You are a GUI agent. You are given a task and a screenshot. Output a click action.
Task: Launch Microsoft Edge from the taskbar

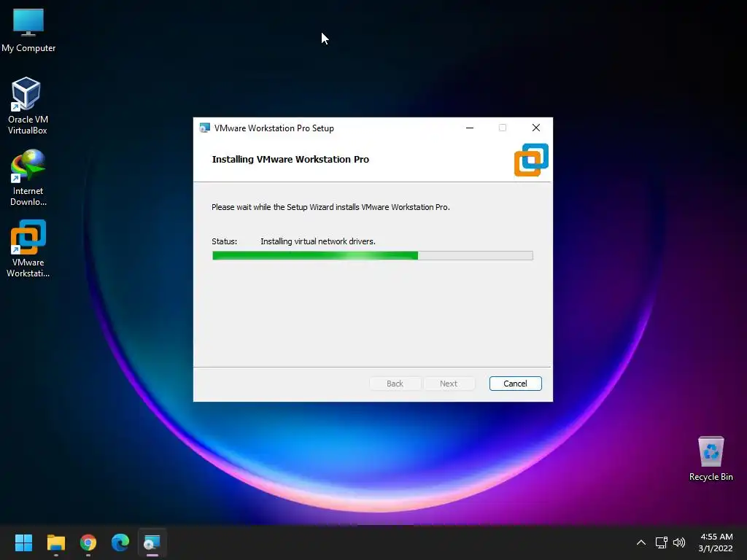(x=120, y=542)
